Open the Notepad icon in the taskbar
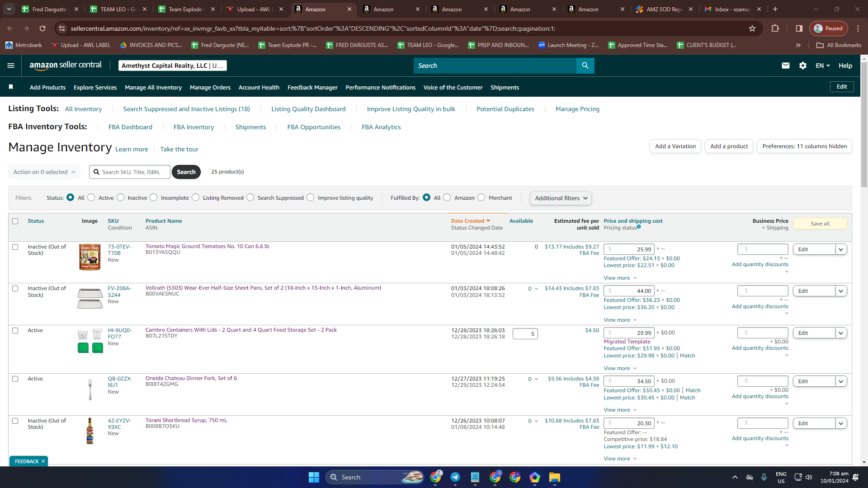The height and width of the screenshot is (488, 868). (475, 477)
